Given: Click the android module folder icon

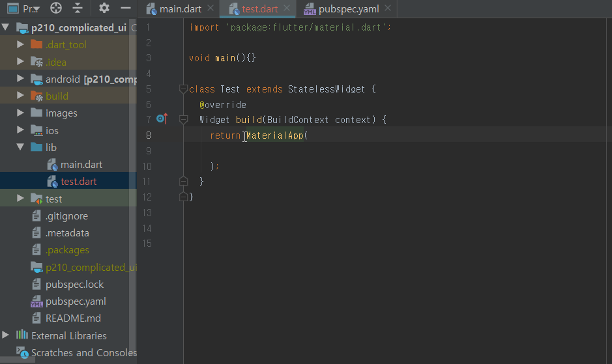Looking at the screenshot, I should click(36, 79).
